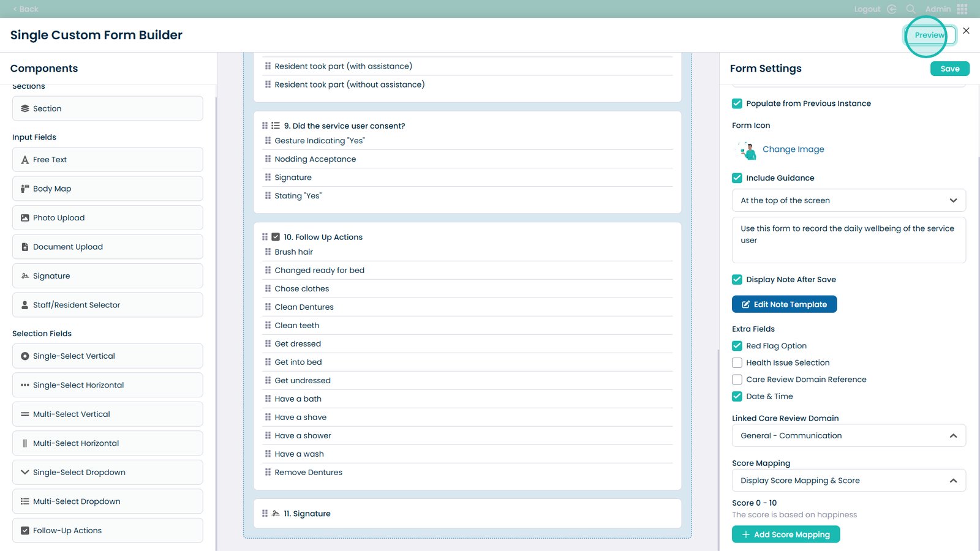Click the Logout icon in top bar
The image size is (980, 551).
[892, 9]
